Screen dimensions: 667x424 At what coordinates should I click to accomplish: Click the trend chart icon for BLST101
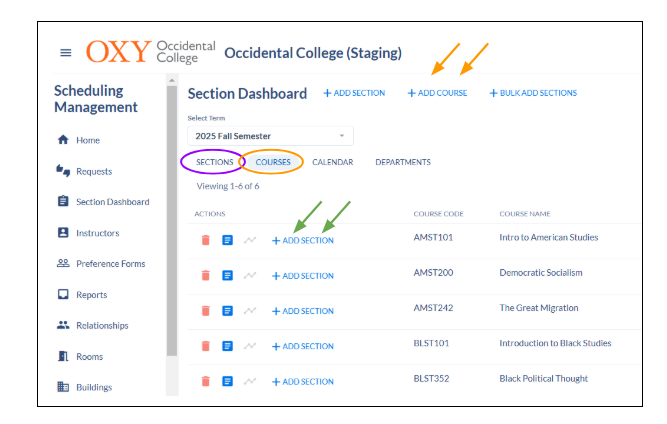tap(250, 346)
